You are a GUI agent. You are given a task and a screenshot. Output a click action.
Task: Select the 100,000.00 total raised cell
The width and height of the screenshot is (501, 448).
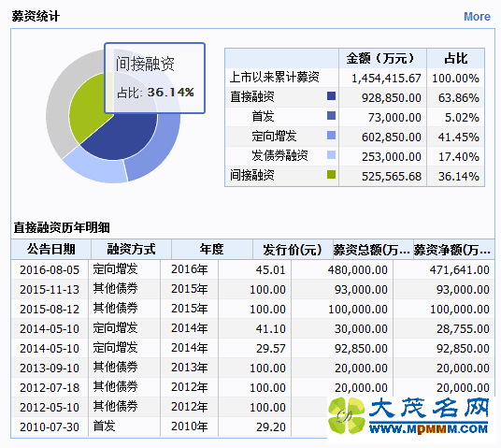coord(358,310)
